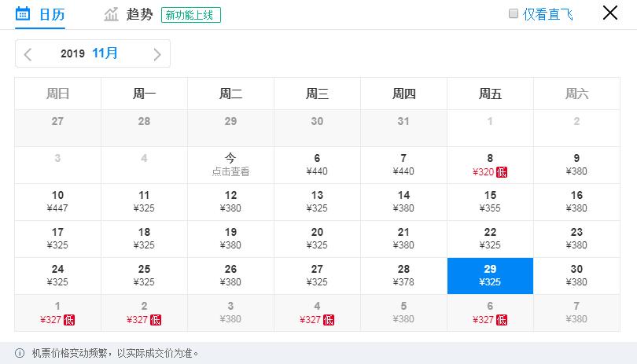Image resolution: width=637 pixels, height=364 pixels.
Task: Choose November 25 at ¥325
Action: [144, 276]
